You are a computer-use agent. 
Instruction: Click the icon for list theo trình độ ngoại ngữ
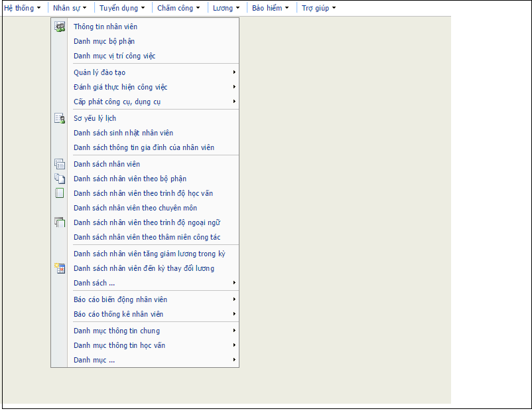point(60,222)
